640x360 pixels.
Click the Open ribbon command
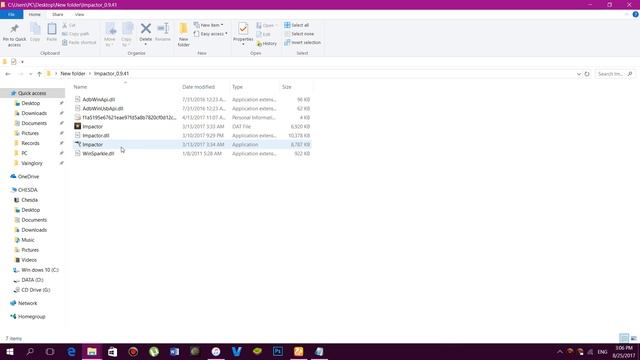(x=267, y=25)
